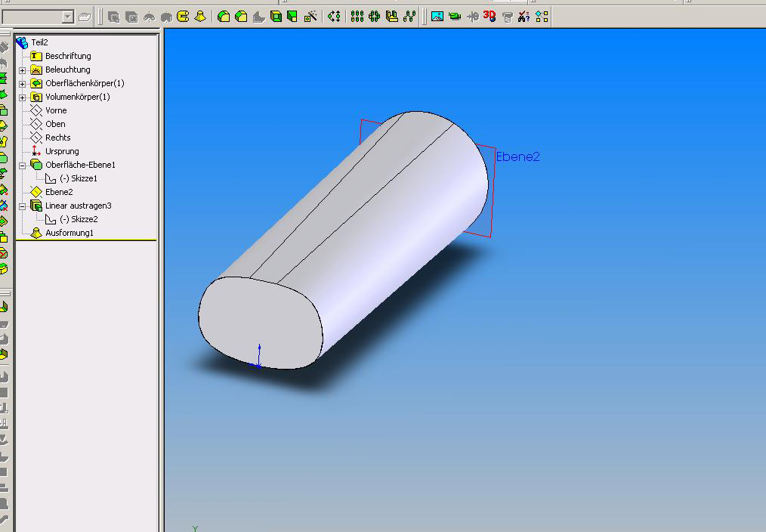Collapse the Oberfläche-Ebene1 feature

23,165
